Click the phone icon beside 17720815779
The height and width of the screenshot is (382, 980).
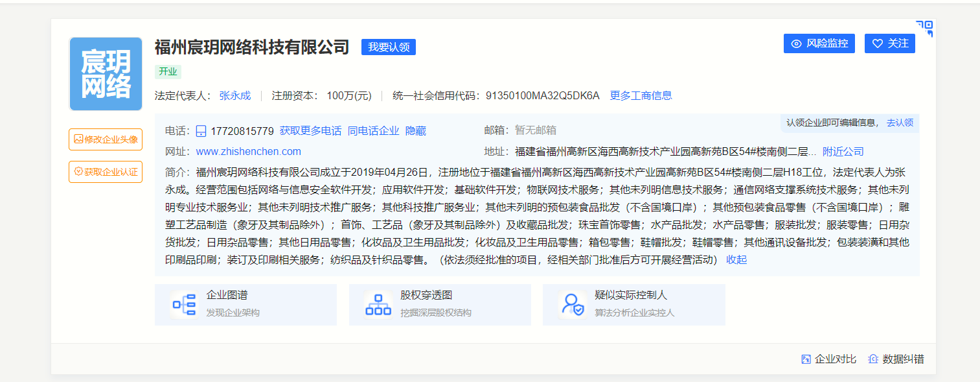(199, 130)
